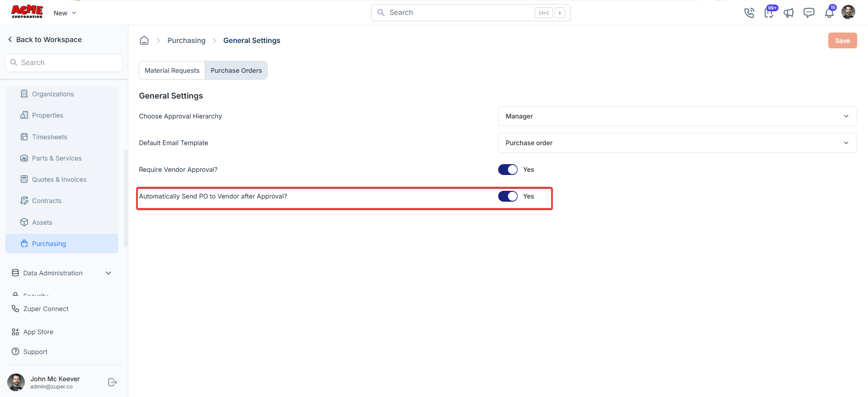Open the Choose Approval Hierarchy dropdown

677,116
